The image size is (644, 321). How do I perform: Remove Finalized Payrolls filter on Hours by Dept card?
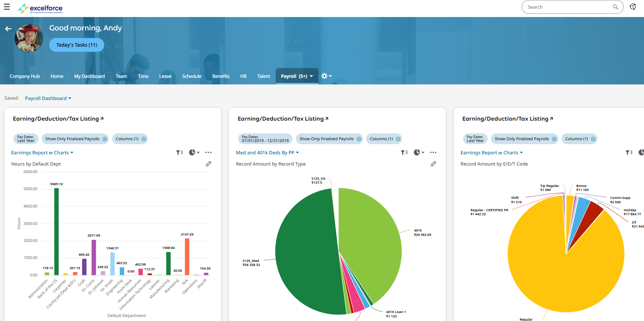(105, 139)
